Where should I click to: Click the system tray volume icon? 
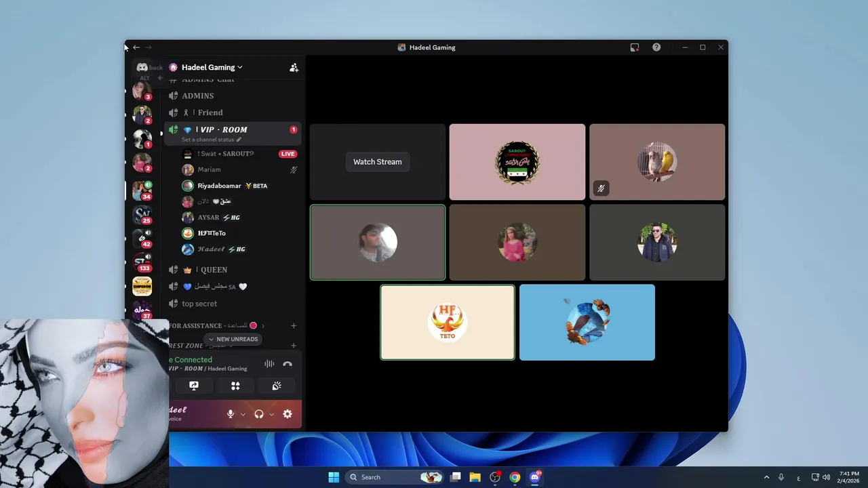pyautogui.click(x=826, y=477)
